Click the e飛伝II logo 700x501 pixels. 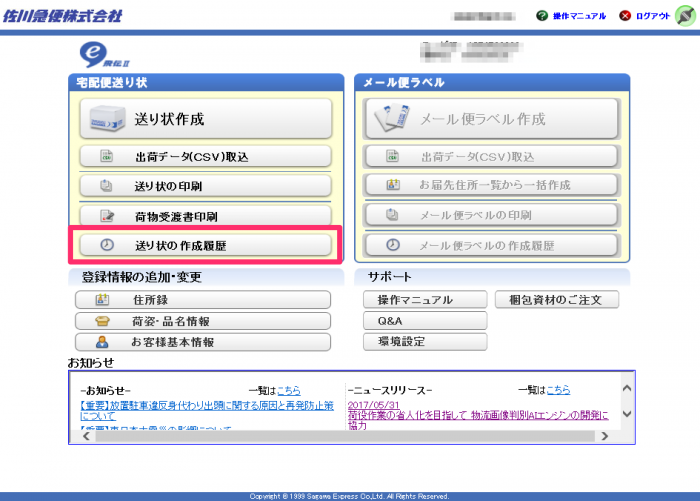[x=104, y=55]
